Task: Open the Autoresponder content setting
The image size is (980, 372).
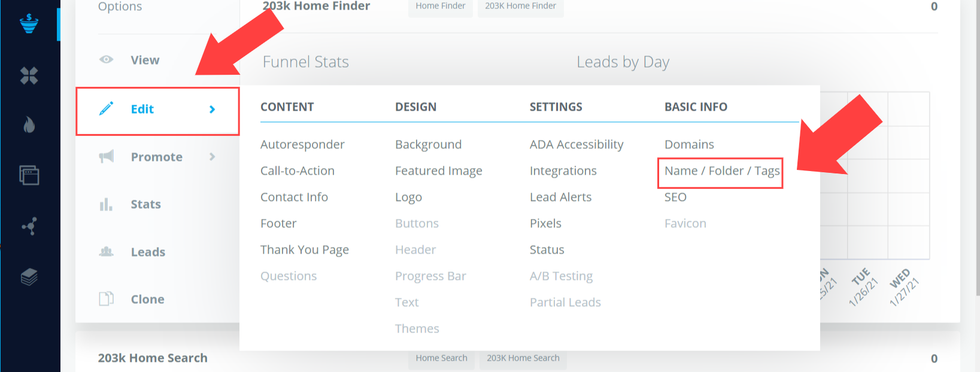Action: pos(302,145)
